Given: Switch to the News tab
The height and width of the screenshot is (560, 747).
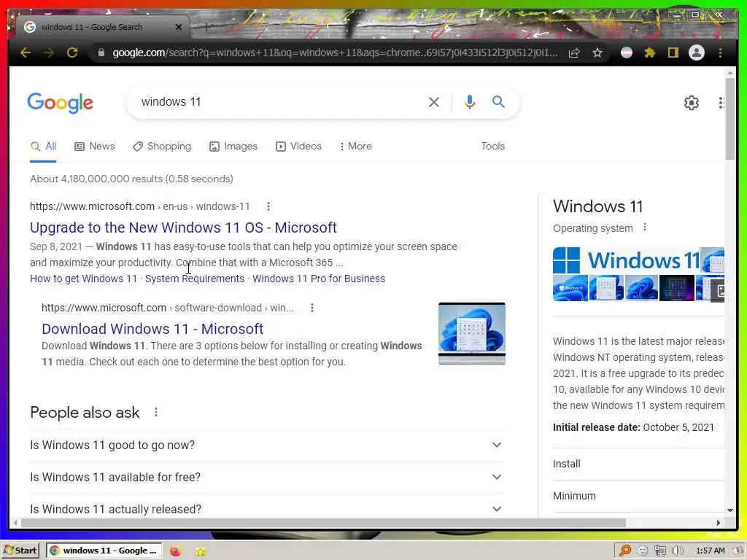Looking at the screenshot, I should coord(95,146).
